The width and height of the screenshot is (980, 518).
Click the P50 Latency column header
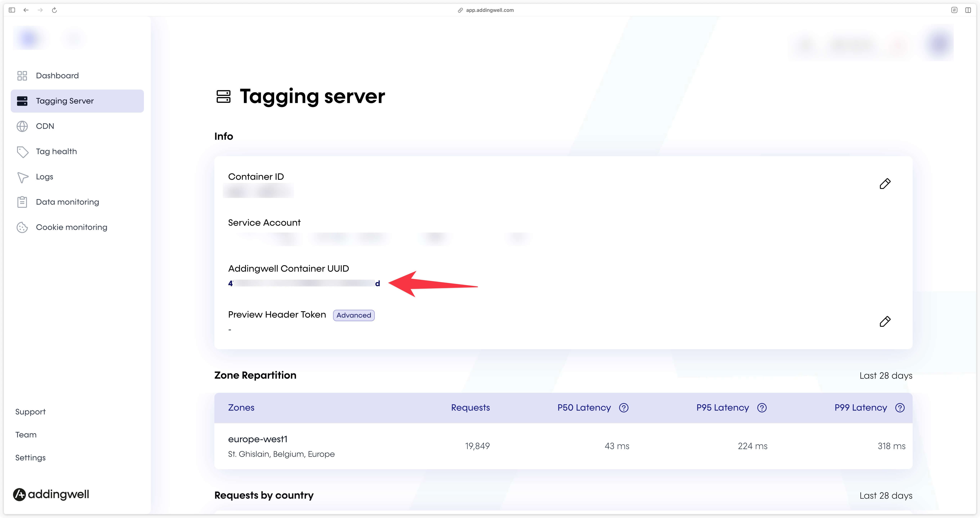(584, 408)
